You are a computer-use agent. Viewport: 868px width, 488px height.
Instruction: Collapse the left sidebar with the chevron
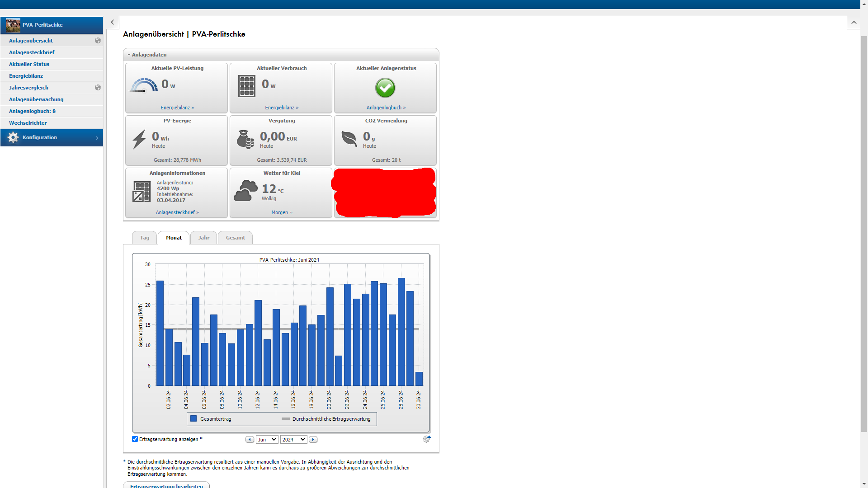pyautogui.click(x=112, y=22)
